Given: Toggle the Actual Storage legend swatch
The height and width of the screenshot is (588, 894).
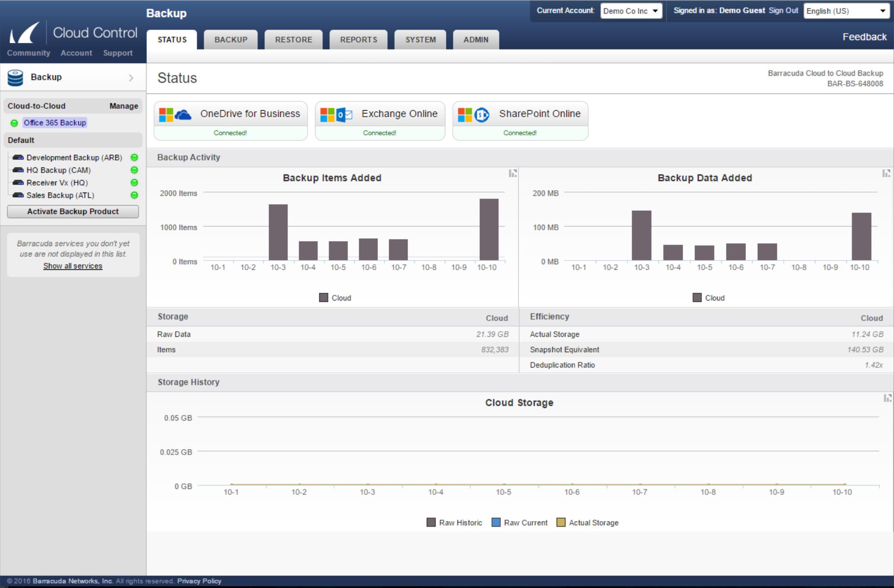Looking at the screenshot, I should tap(561, 522).
